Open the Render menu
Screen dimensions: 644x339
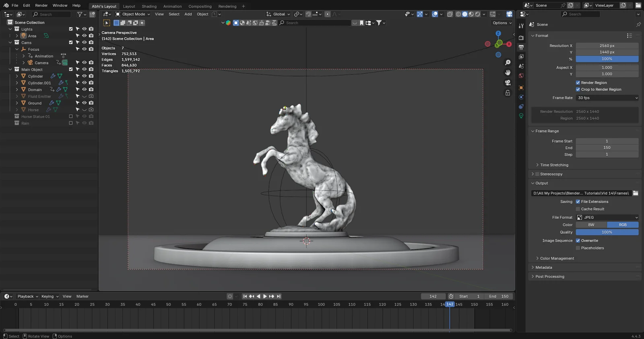point(41,6)
